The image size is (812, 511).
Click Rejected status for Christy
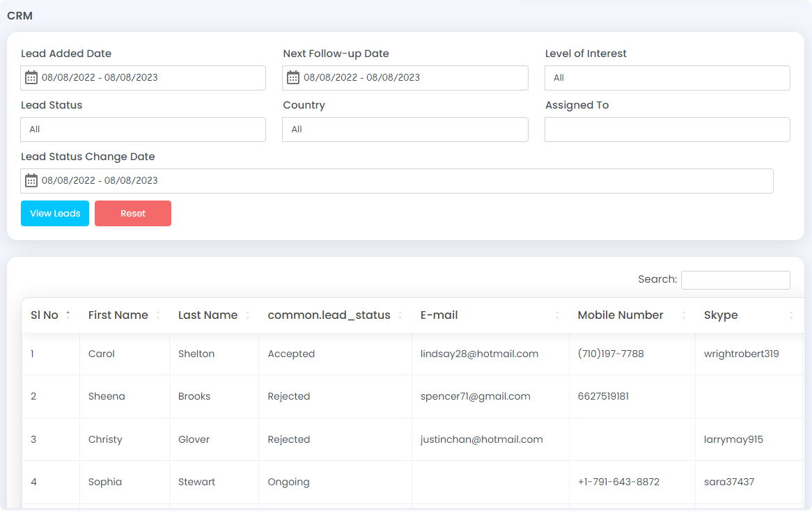289,439
